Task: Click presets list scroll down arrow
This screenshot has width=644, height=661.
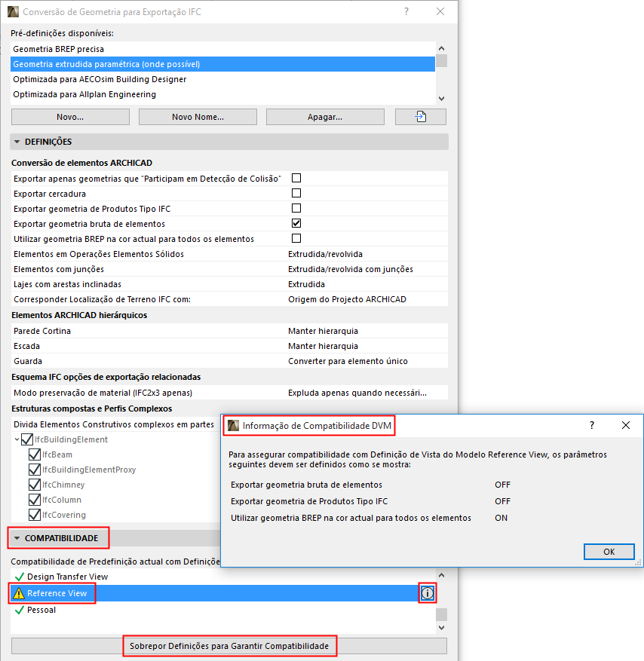Action: [x=442, y=98]
